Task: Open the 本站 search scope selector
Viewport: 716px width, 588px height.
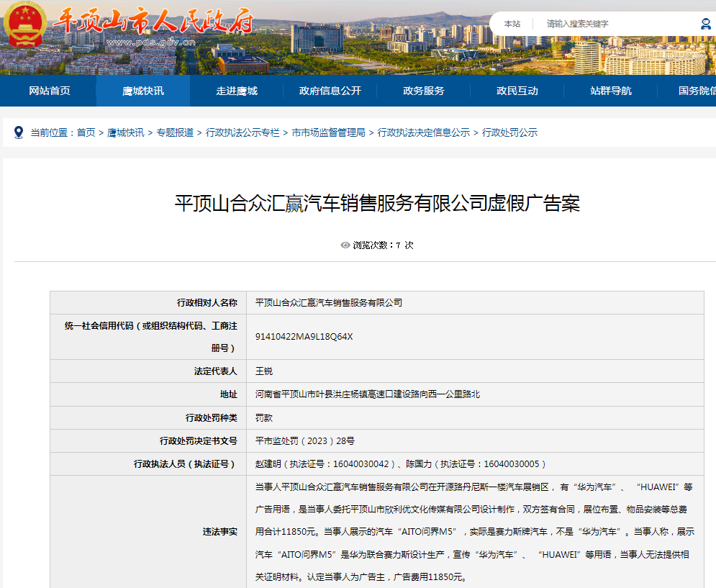Action: [512, 24]
